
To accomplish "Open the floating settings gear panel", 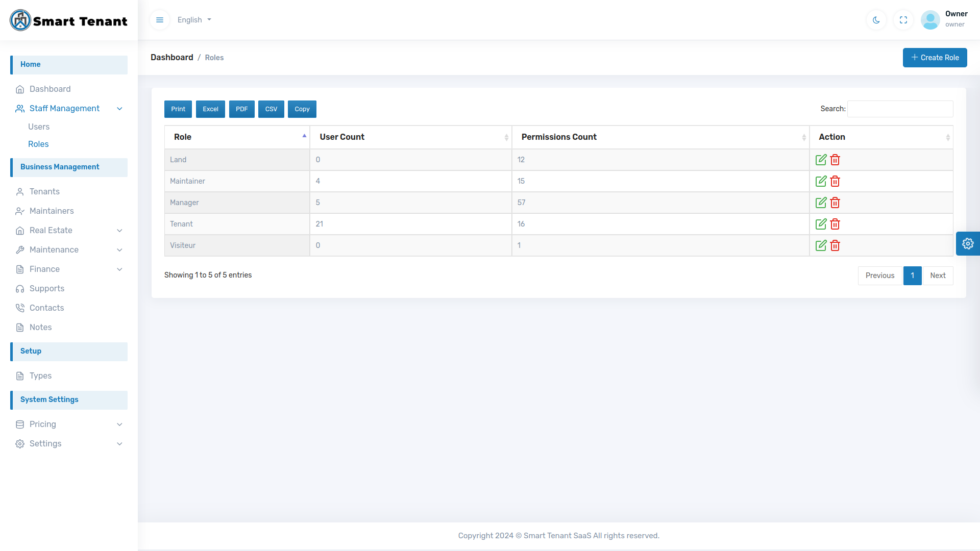I will 967,243.
